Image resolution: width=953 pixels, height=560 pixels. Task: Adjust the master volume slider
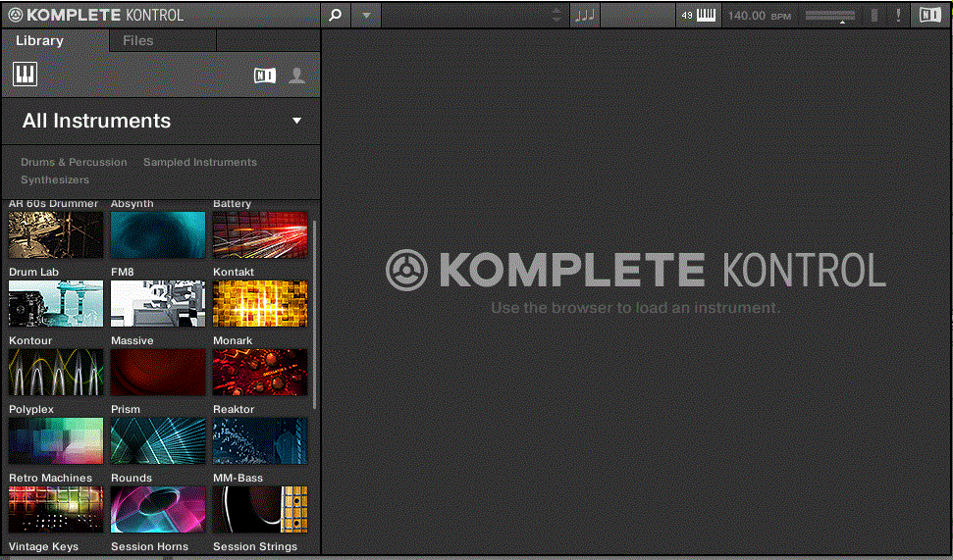click(x=829, y=16)
